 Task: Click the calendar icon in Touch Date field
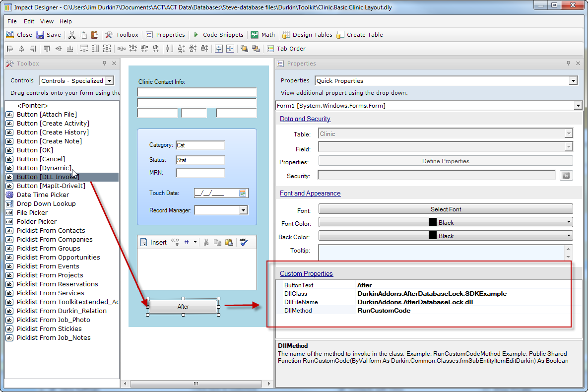pyautogui.click(x=243, y=193)
